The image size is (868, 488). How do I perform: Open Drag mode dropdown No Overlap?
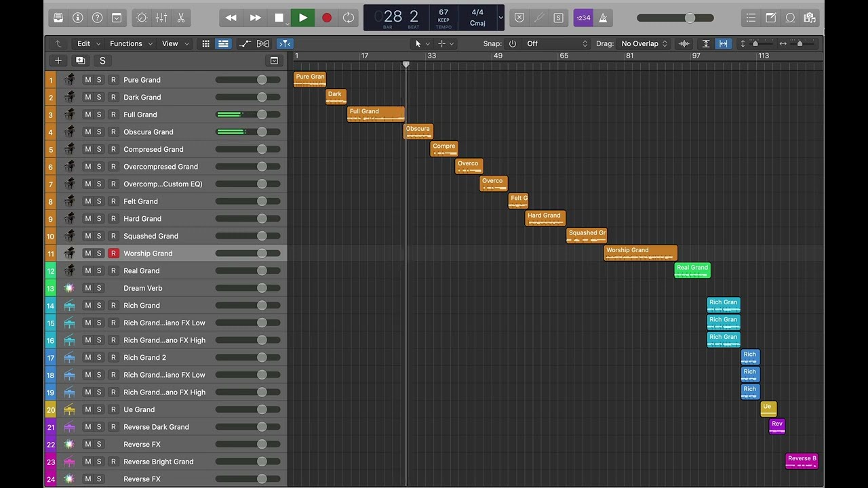click(644, 43)
